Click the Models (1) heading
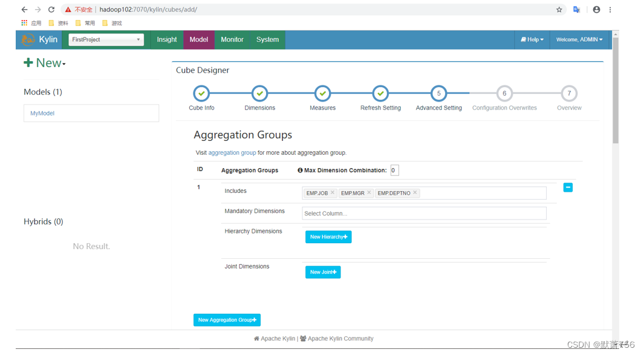644x355 pixels. click(x=43, y=92)
